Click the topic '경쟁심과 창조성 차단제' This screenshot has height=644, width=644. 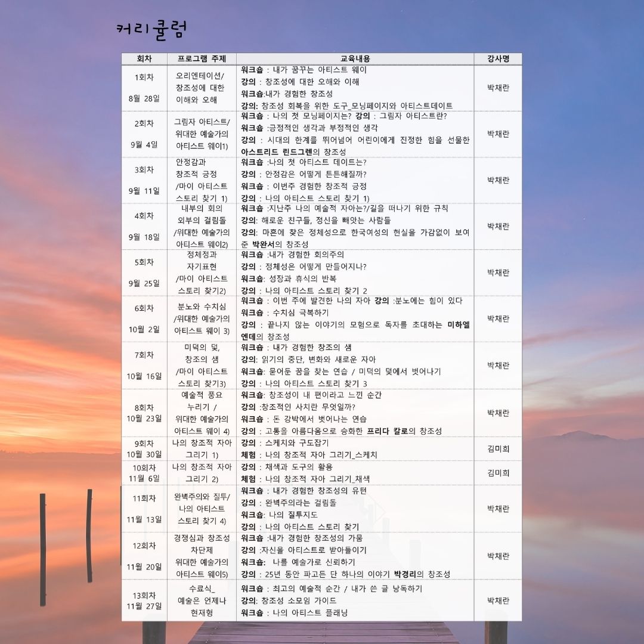pyautogui.click(x=202, y=544)
